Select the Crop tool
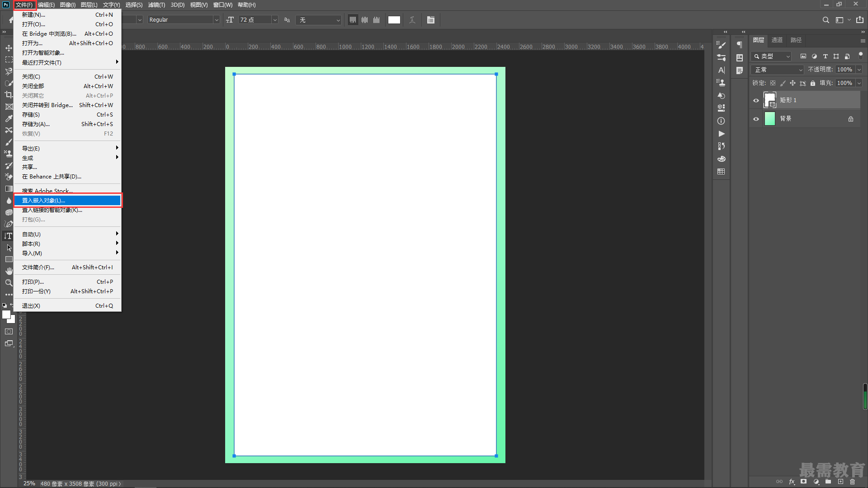The width and height of the screenshot is (868, 488). [9, 95]
